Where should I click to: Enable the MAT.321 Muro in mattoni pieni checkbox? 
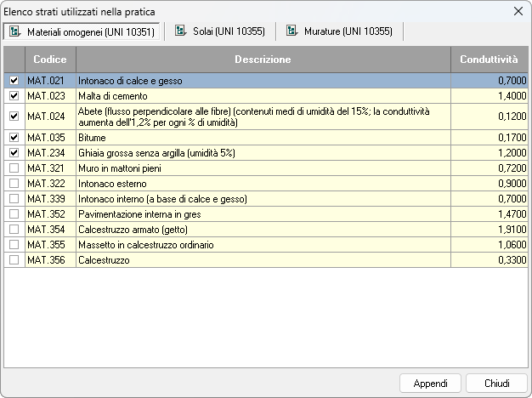[14, 168]
